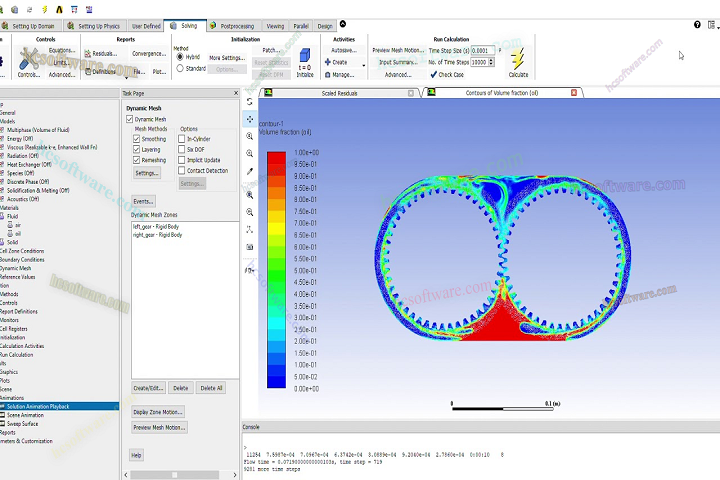Click the blue bottom of the color legend
720x480 pixels.
[x=276, y=382]
